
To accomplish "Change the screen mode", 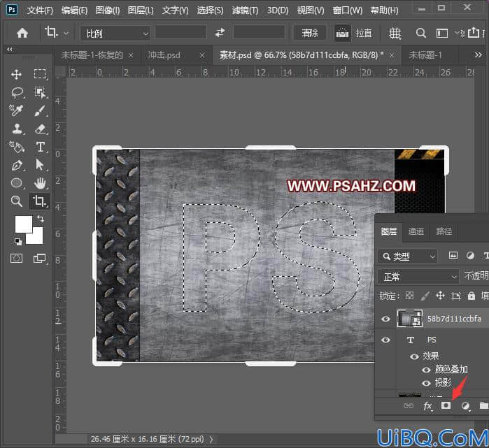I will point(40,259).
